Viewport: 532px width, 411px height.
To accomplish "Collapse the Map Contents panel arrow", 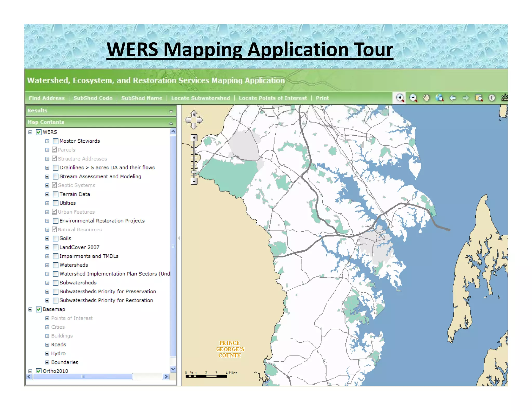I will [171, 123].
